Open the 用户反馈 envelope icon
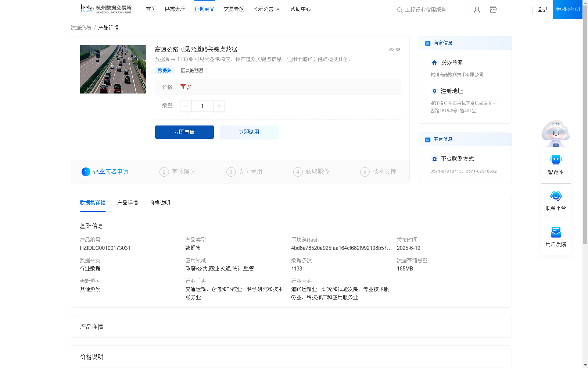 (556, 232)
